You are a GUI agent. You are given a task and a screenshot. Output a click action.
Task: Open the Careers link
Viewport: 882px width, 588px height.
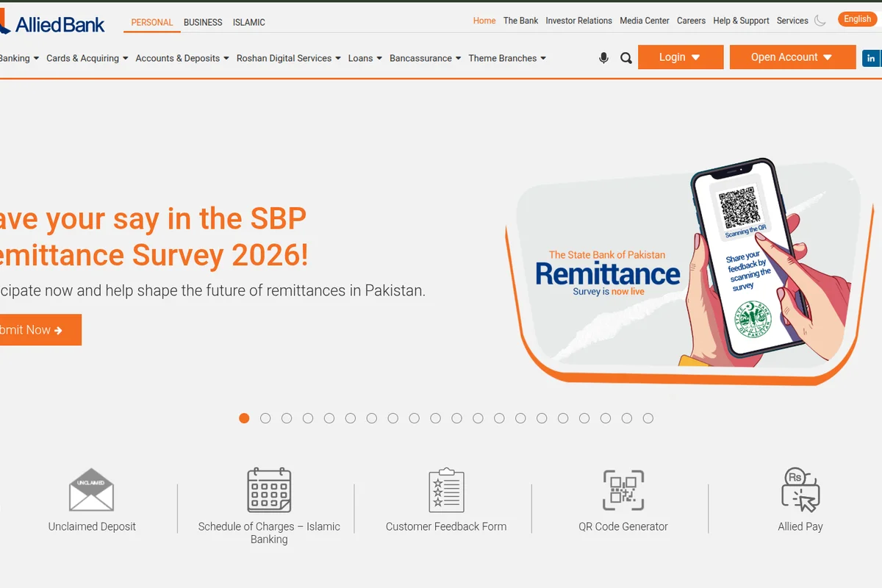point(691,21)
